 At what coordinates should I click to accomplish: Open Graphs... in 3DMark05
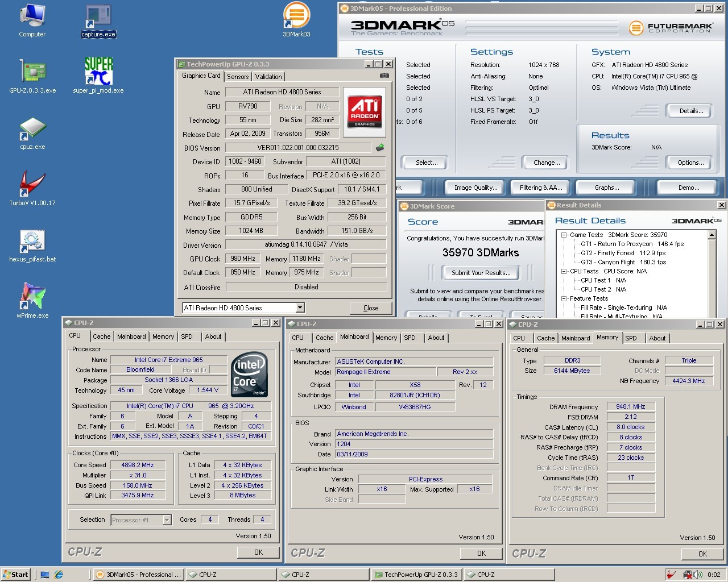607,188
